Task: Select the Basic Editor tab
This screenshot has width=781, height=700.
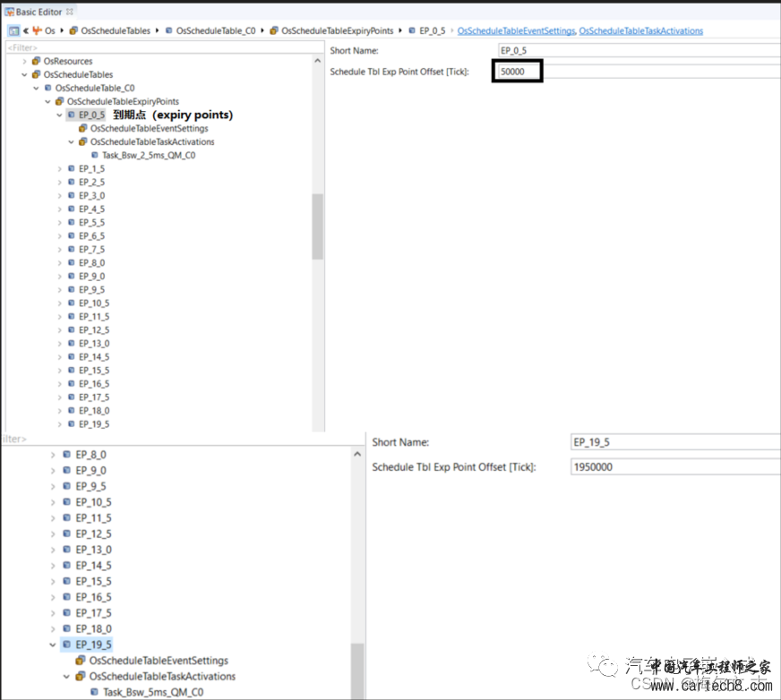Action: (39, 11)
